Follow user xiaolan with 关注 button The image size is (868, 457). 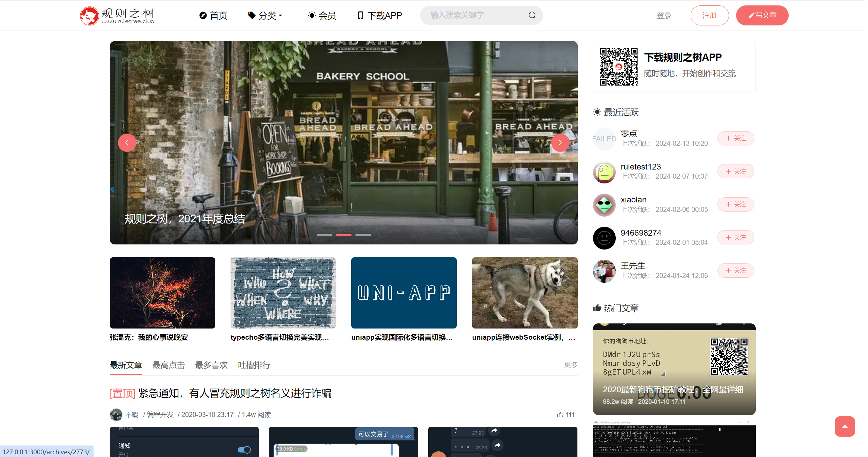click(736, 204)
